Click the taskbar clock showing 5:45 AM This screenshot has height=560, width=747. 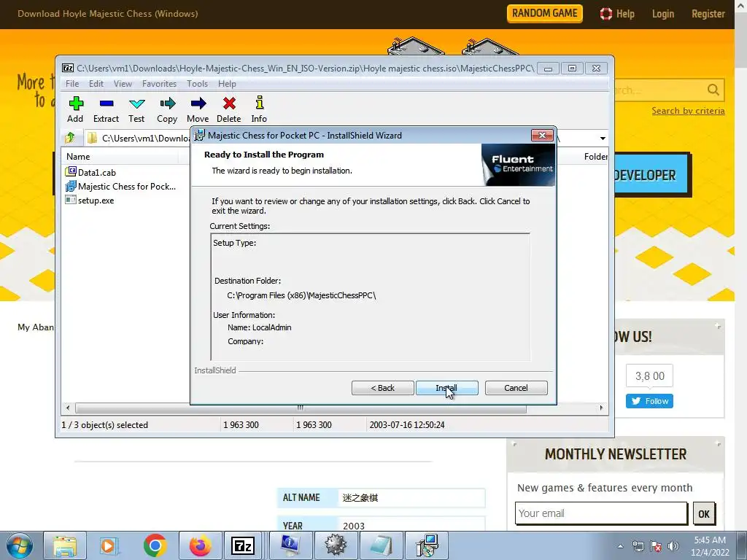[710, 546]
